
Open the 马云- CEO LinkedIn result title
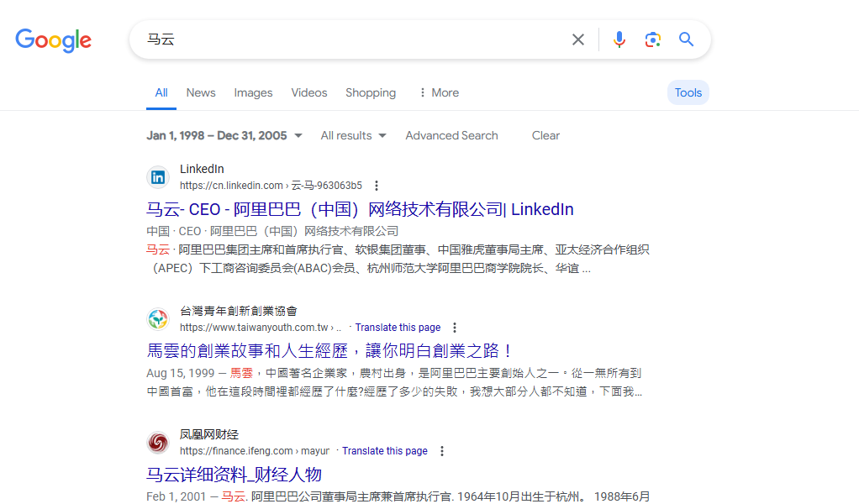[360, 209]
